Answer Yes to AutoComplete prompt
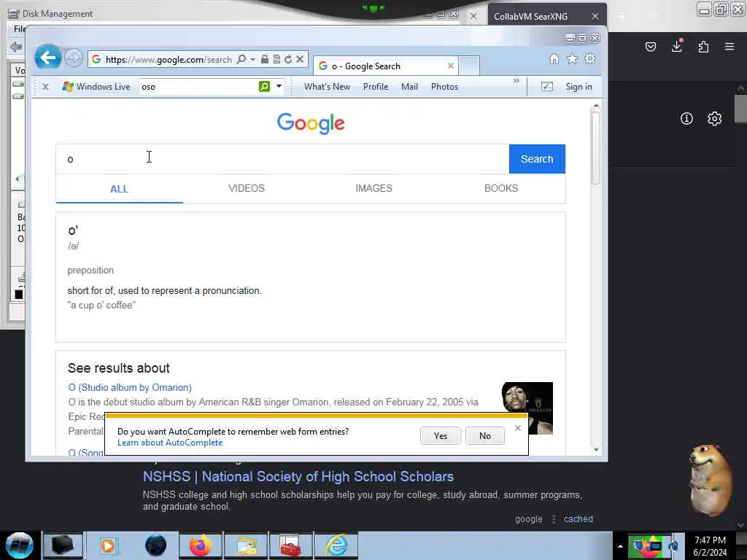The height and width of the screenshot is (560, 747). [x=441, y=436]
